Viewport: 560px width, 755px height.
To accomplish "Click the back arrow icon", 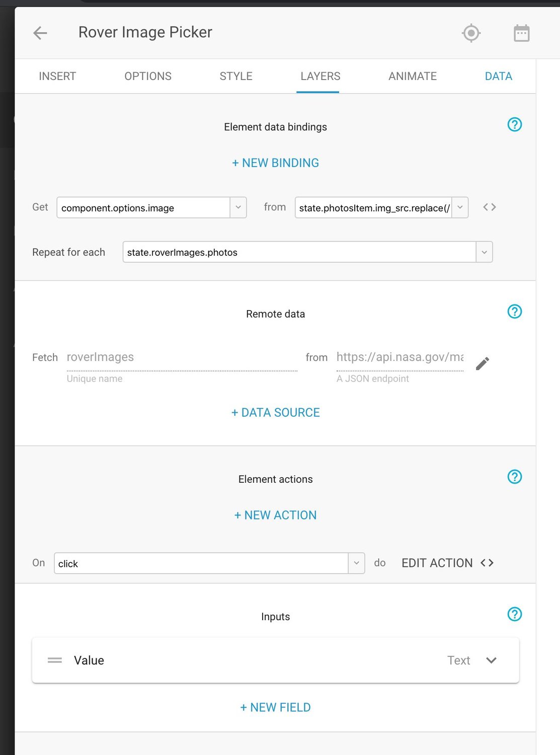I will pyautogui.click(x=40, y=33).
